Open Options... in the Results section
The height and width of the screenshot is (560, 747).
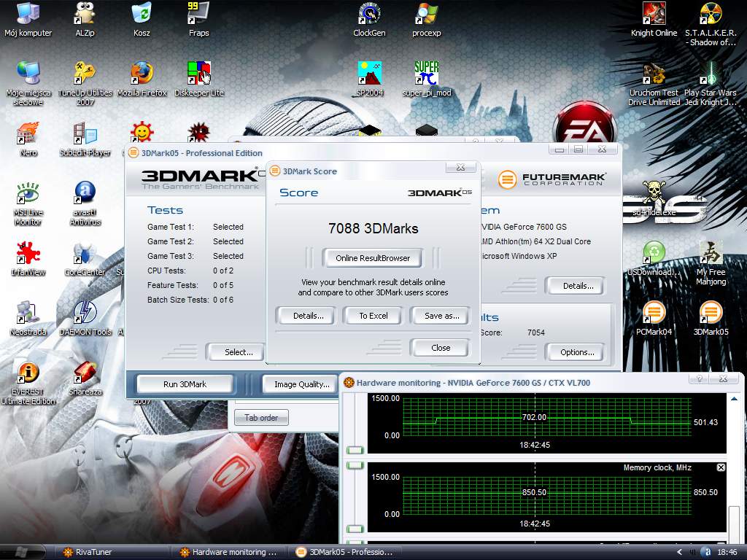pos(577,352)
